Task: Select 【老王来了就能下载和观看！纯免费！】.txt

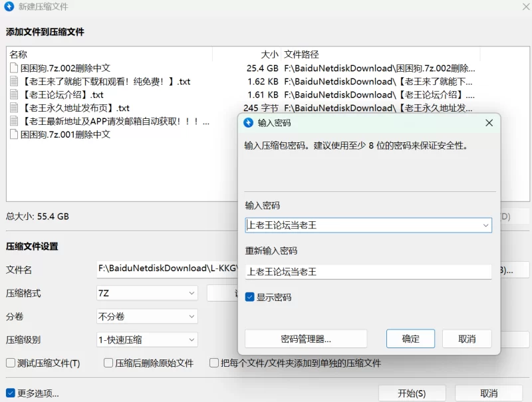Action: click(x=106, y=81)
